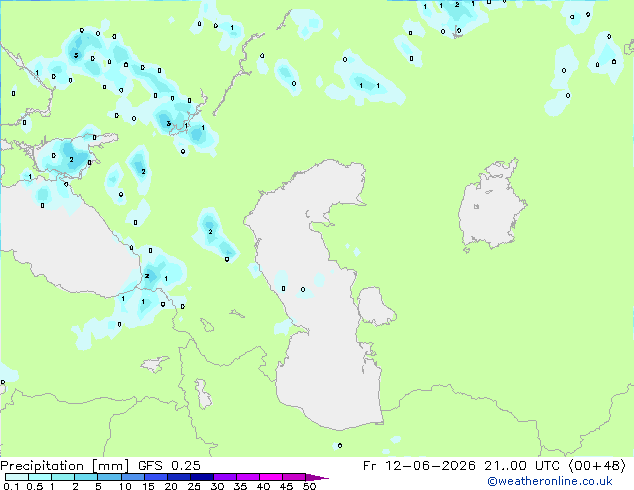Image resolution: width=634 pixels, height=490 pixels.
Task: Click the '50' legend scale label
Action: (x=309, y=486)
